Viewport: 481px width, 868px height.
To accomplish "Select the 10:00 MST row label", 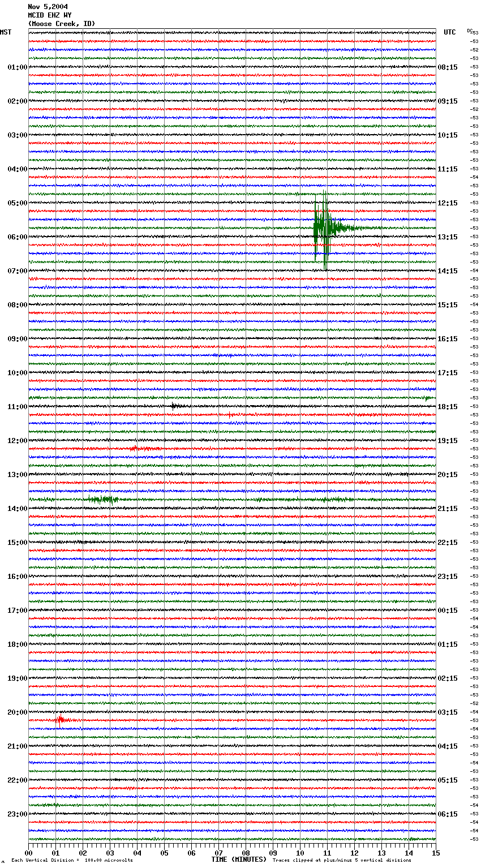I will point(18,373).
